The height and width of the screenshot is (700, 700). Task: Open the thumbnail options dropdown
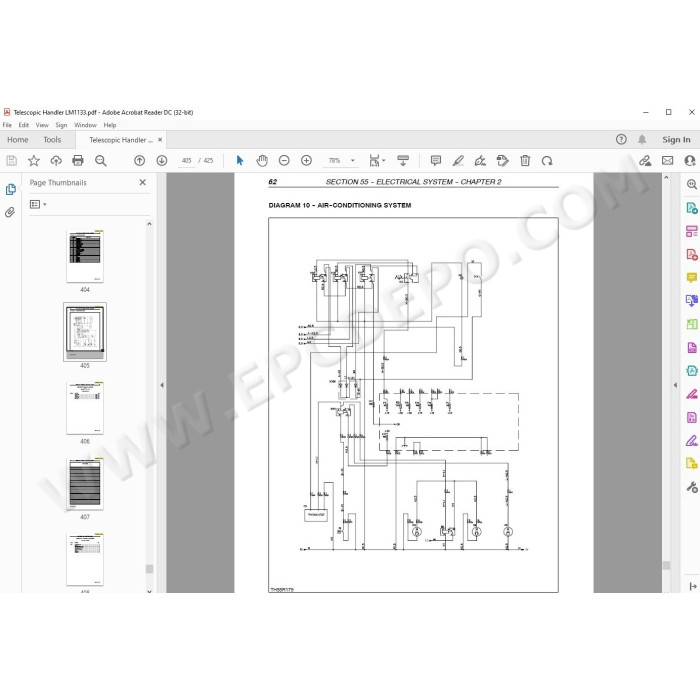[38, 204]
